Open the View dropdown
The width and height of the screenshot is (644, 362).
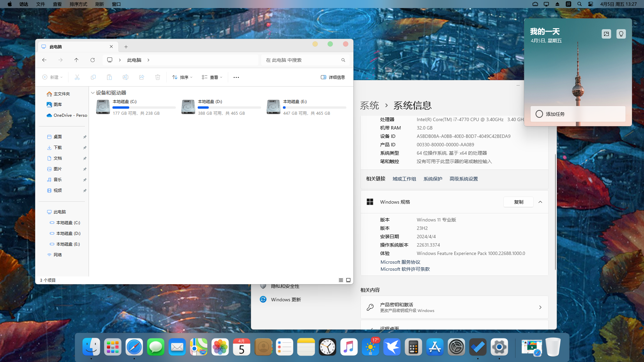pos(212,77)
